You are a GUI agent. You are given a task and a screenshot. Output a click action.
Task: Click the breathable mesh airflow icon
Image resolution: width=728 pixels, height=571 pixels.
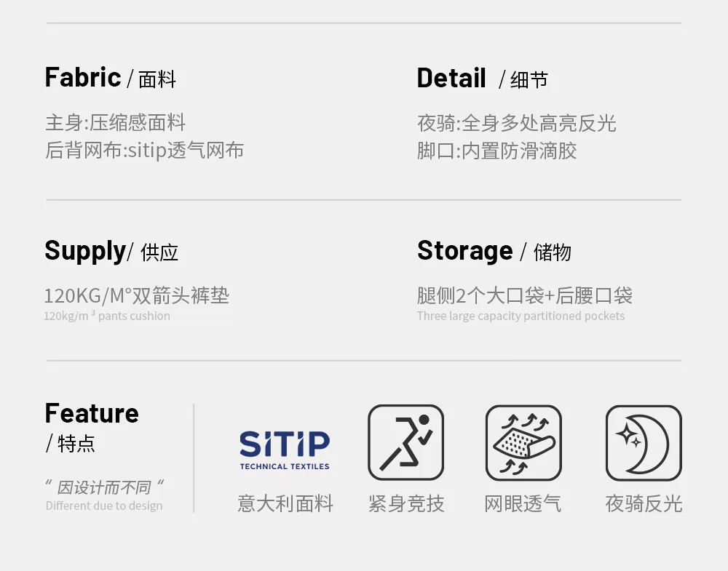point(523,442)
